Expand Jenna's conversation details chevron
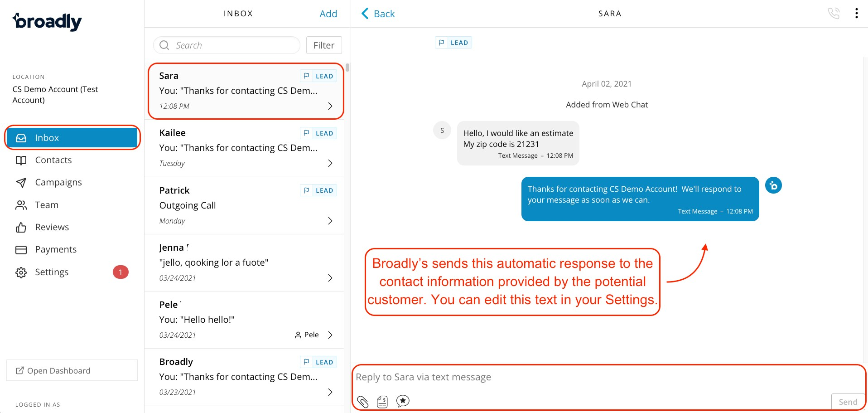 [330, 278]
